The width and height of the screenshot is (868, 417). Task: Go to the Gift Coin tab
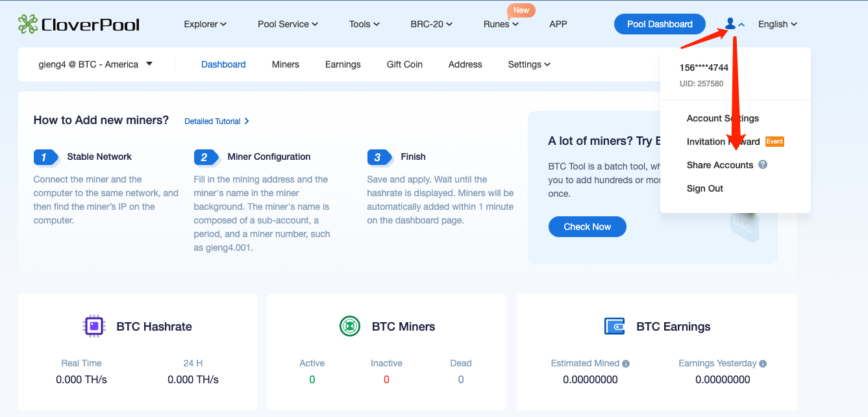404,64
